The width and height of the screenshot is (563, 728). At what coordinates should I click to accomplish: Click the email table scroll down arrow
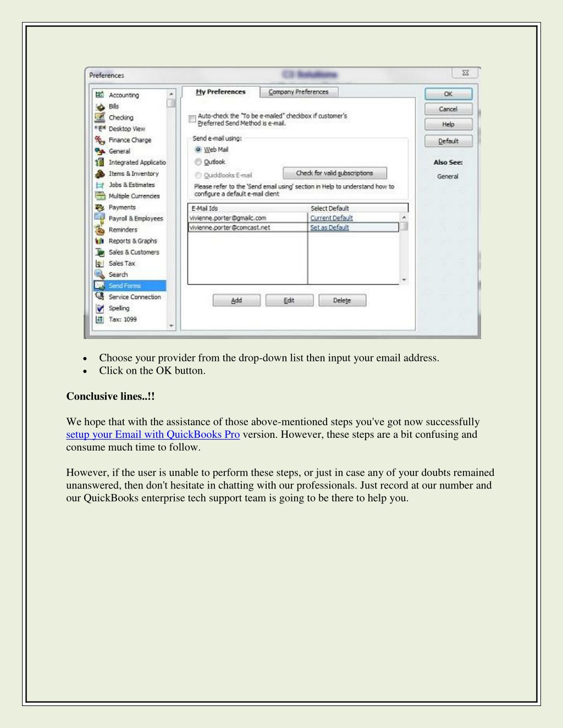(404, 280)
